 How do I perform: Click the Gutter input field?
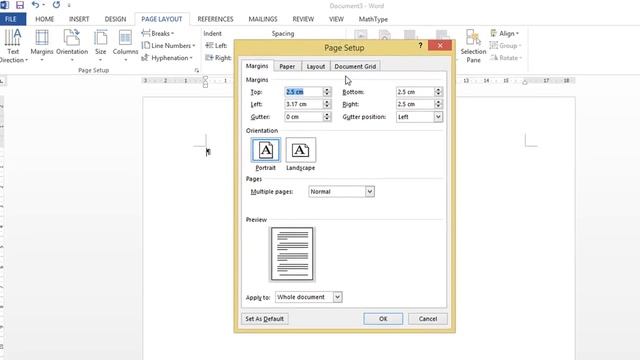[x=304, y=117]
